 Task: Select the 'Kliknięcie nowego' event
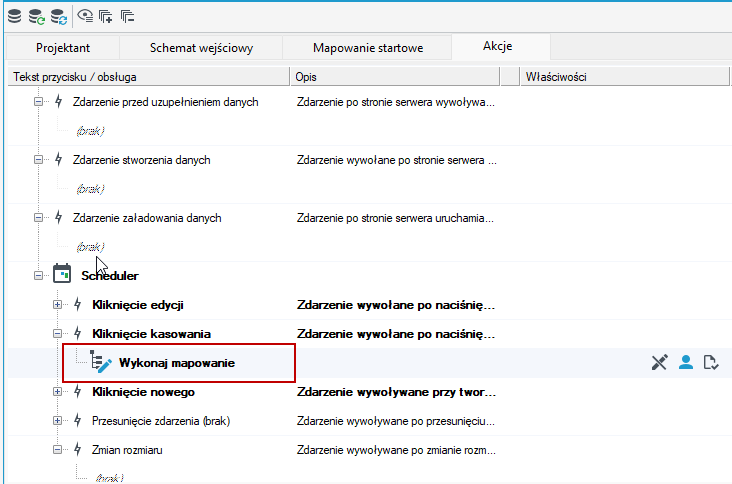(x=143, y=392)
